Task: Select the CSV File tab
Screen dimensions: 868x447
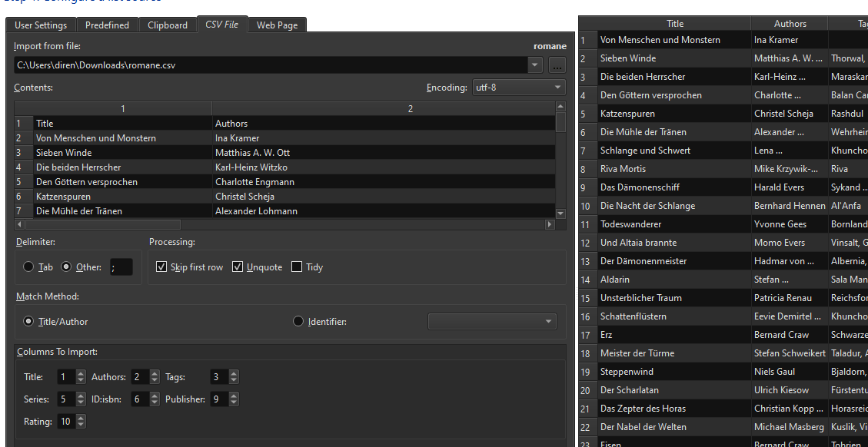Action: [222, 25]
